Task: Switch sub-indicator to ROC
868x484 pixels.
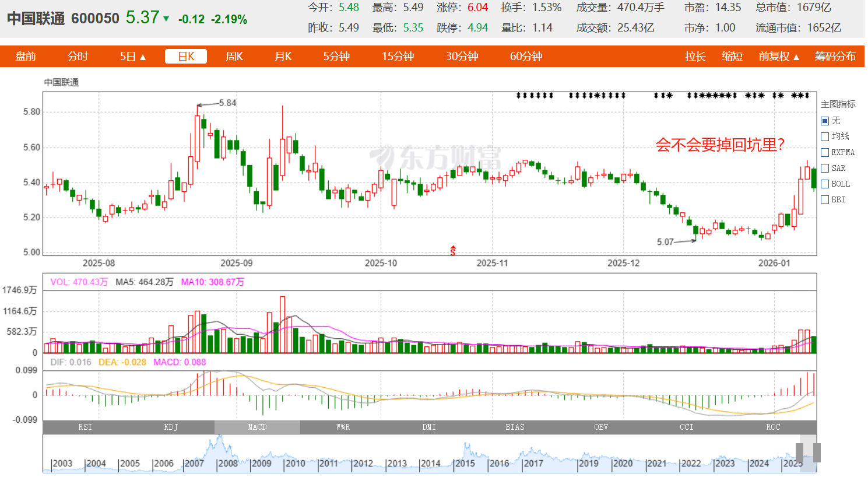Action: [x=773, y=427]
